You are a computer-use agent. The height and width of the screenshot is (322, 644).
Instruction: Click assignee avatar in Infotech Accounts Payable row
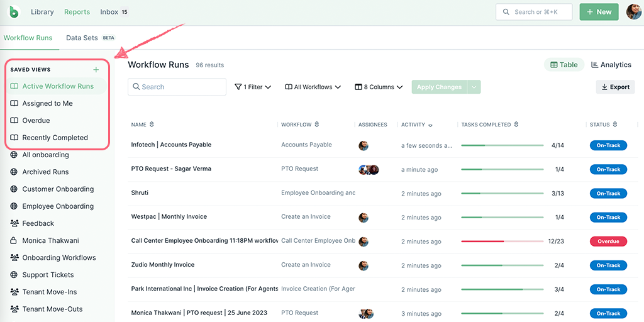(x=363, y=145)
